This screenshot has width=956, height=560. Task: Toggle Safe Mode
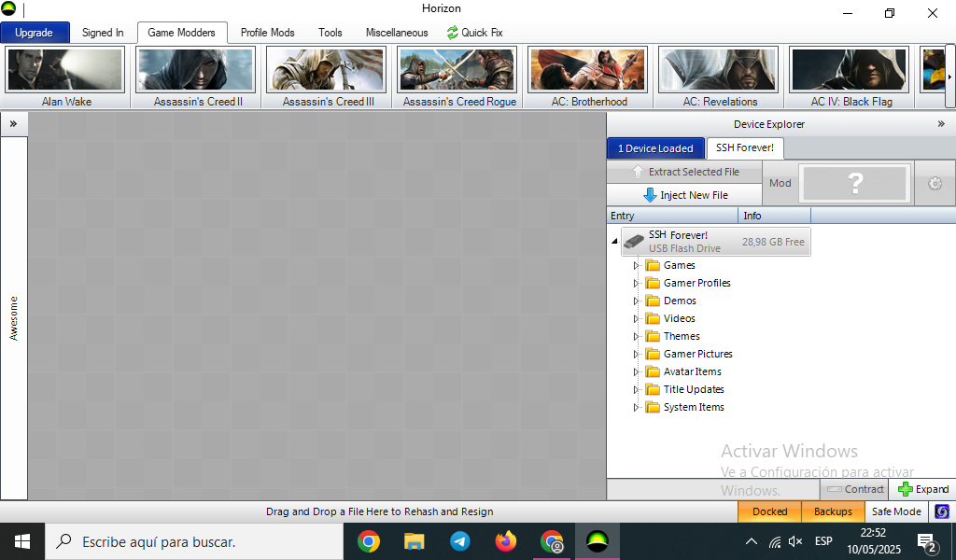pos(896,511)
